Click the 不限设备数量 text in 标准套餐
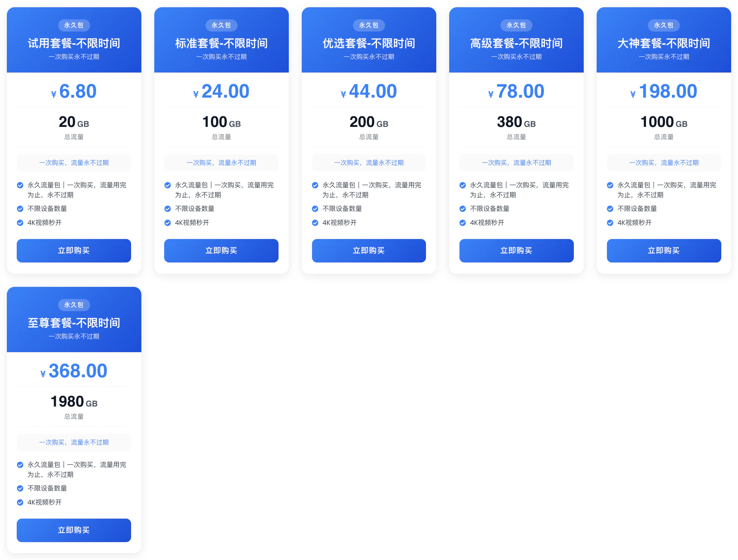738x560 pixels. pyautogui.click(x=195, y=209)
